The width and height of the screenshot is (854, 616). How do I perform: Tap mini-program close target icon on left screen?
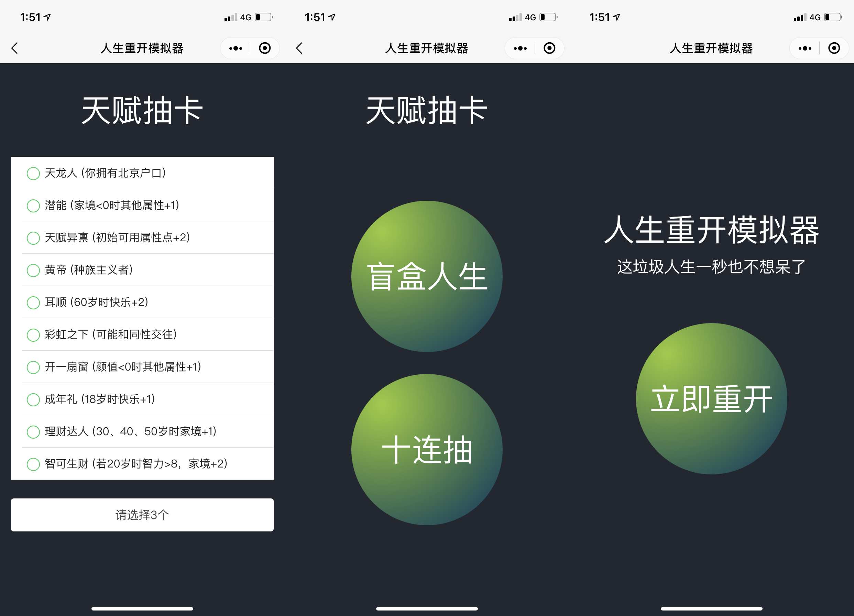click(265, 48)
